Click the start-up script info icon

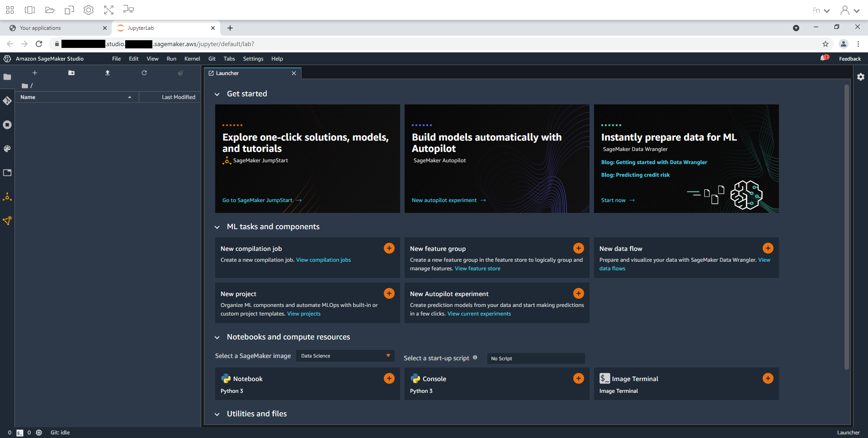(475, 358)
